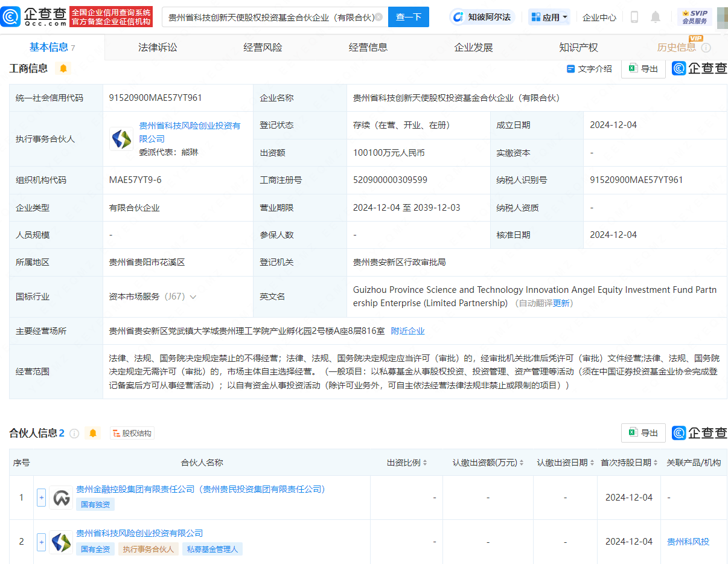Expand first partner row with plus icon
Screen dimensions: 728x564
tap(40, 497)
